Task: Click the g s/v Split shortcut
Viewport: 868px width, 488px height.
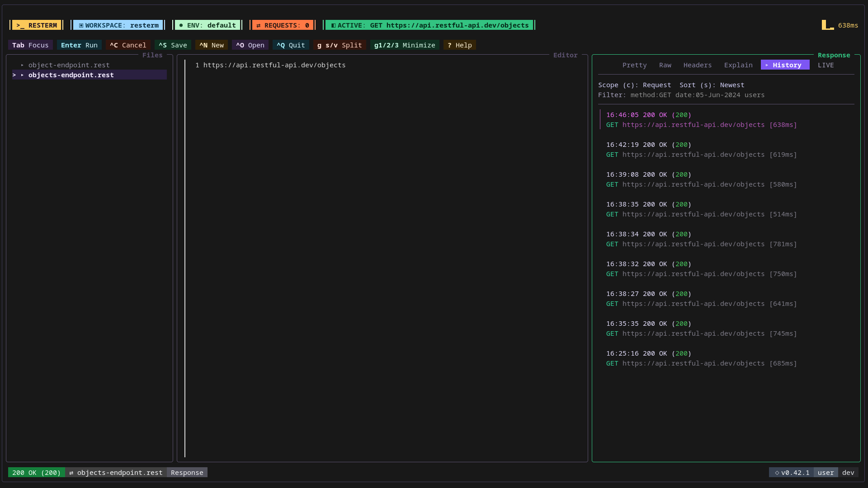Action: coord(340,45)
